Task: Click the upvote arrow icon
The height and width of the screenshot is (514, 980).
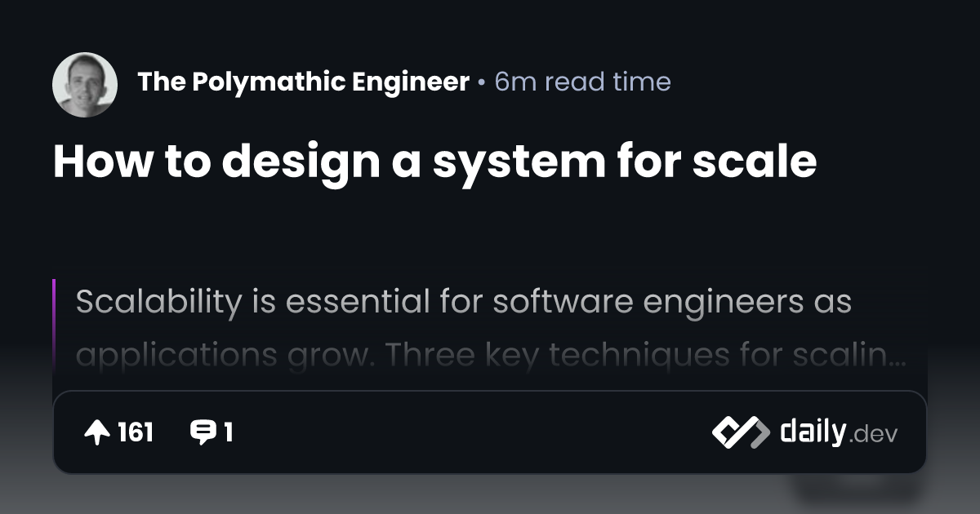Action: point(96,432)
